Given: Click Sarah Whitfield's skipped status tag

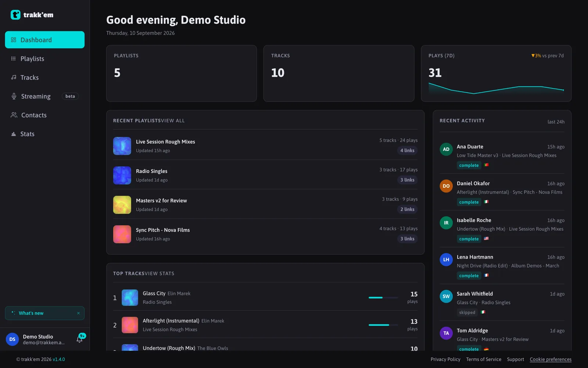Looking at the screenshot, I should (467, 312).
